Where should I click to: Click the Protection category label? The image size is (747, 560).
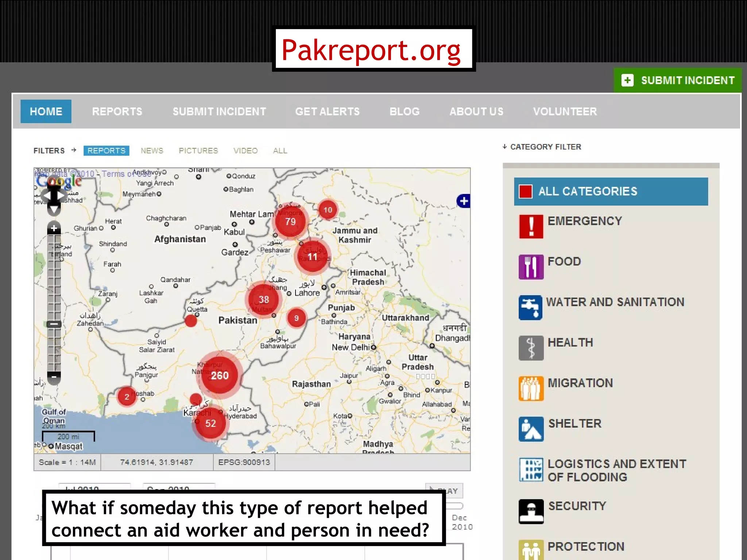pyautogui.click(x=586, y=546)
